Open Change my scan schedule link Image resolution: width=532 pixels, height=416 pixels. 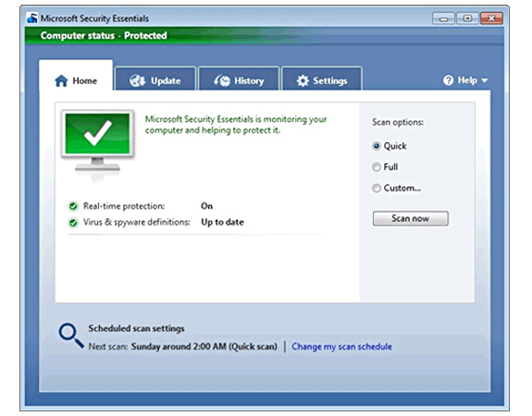(x=342, y=347)
